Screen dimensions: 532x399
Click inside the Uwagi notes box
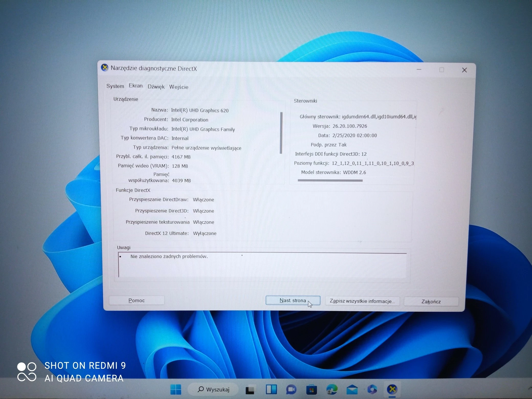262,265
